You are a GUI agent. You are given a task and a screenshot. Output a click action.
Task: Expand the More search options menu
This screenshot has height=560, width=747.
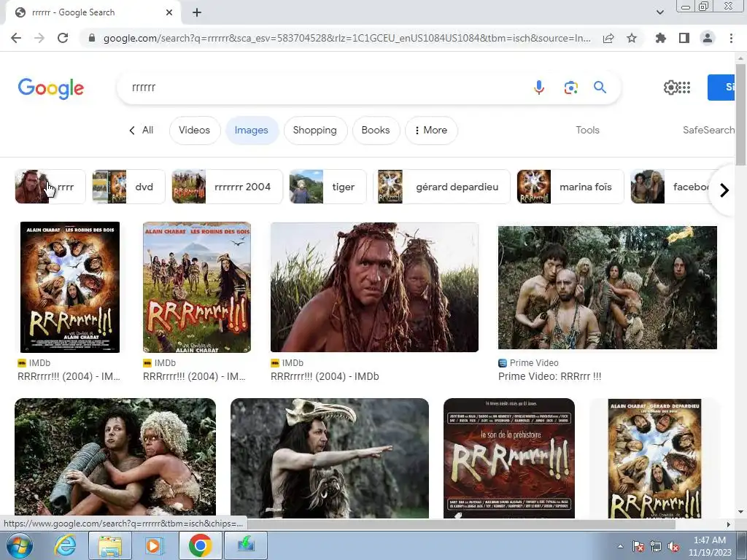coord(431,130)
